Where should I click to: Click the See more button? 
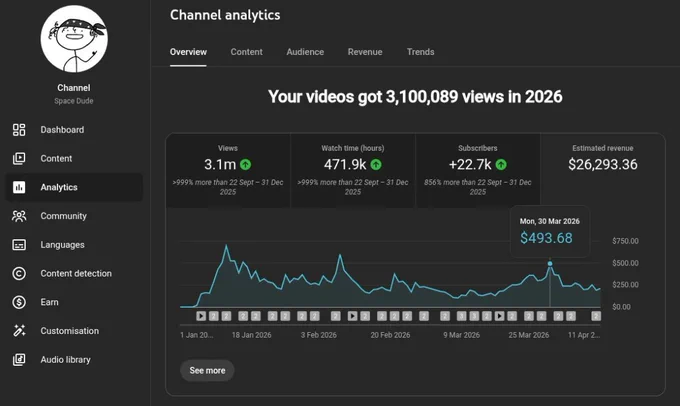tap(207, 370)
